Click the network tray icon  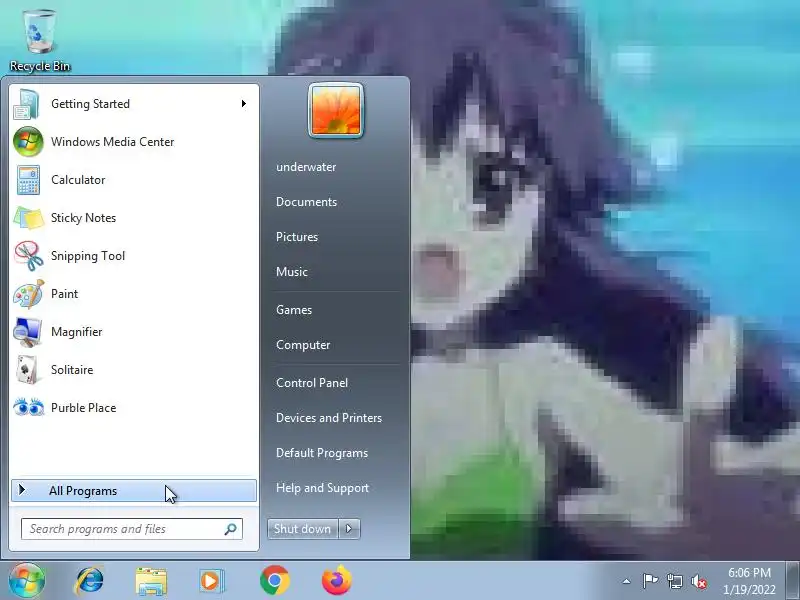pyautogui.click(x=674, y=581)
